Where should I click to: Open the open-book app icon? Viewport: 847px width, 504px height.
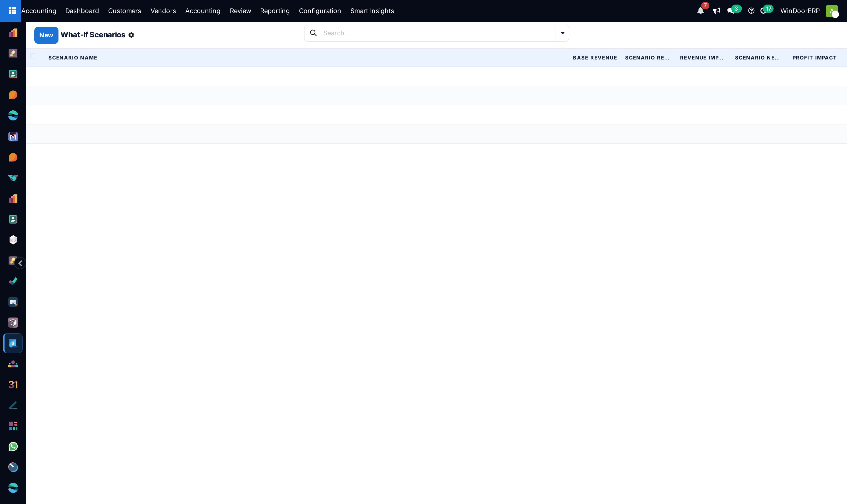[x=13, y=302]
